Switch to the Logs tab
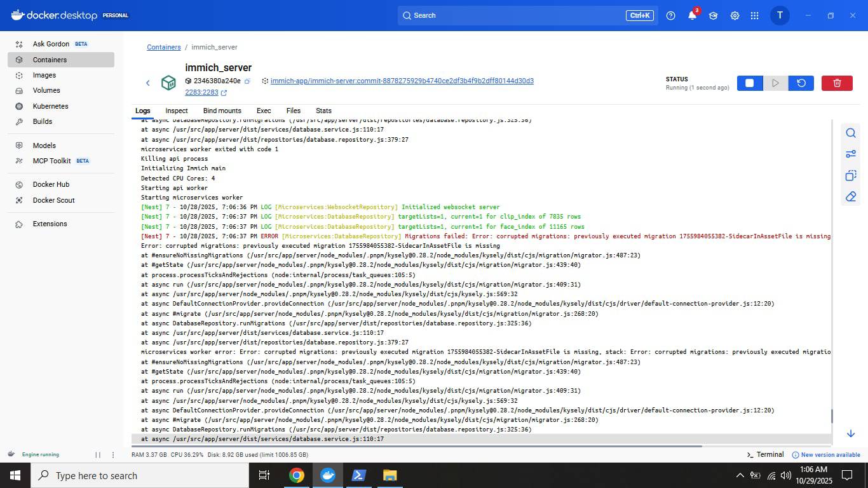The image size is (868, 488). [142, 111]
